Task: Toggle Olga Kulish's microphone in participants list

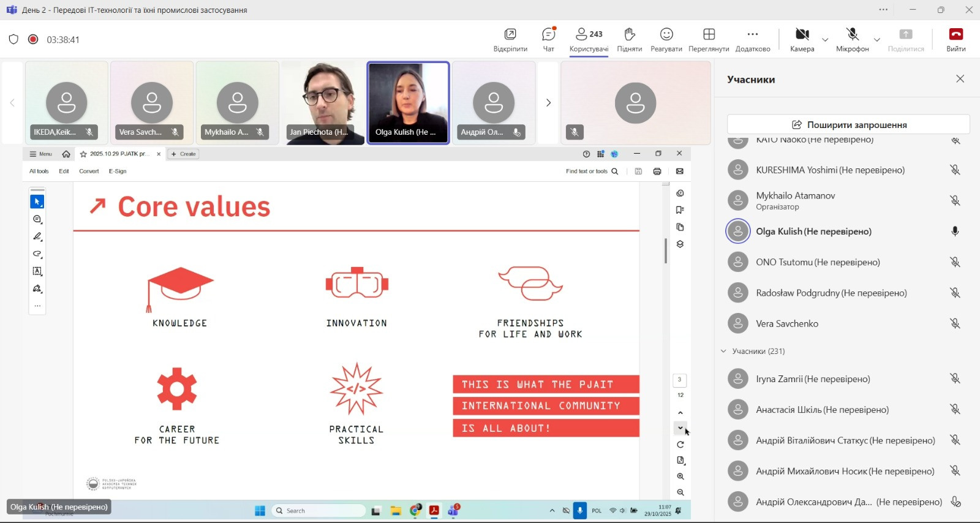Action: coord(954,231)
